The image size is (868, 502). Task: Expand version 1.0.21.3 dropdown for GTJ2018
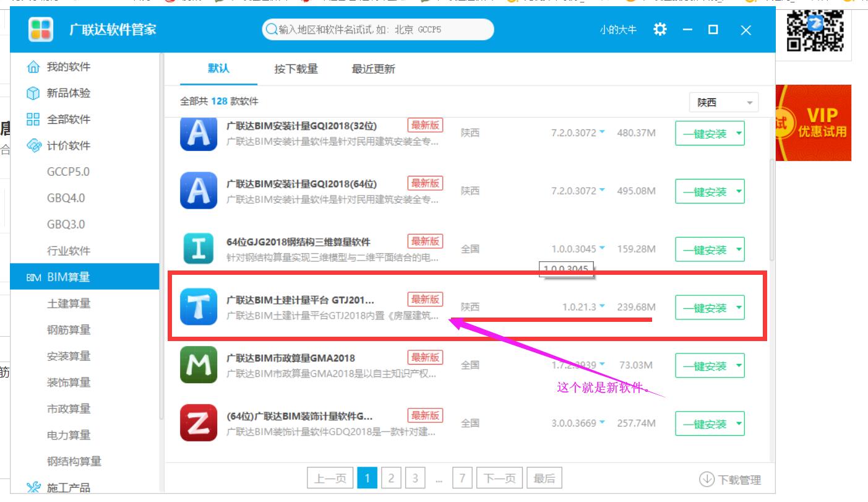tap(602, 307)
